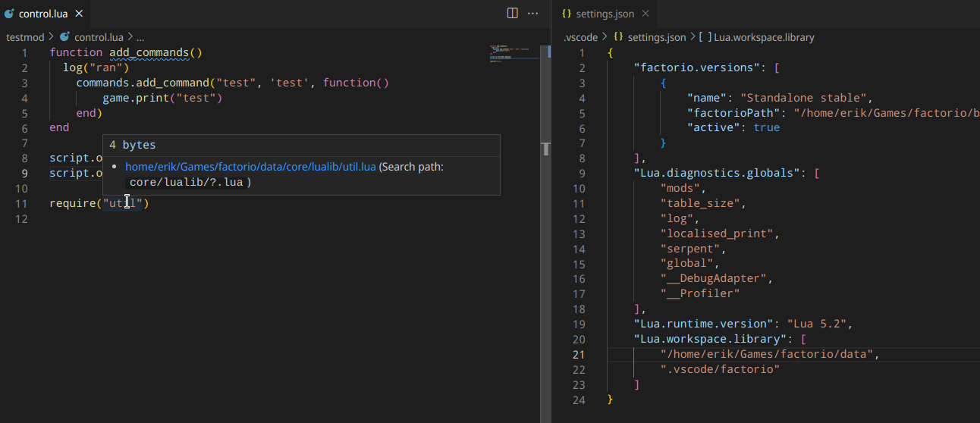Viewport: 980px width, 423px height.
Task: Click commands.add_command on line 3
Action: click(x=143, y=83)
